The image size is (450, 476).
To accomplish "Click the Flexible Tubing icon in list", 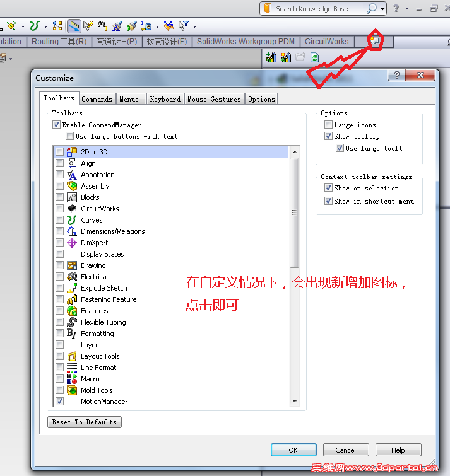I will 72,322.
